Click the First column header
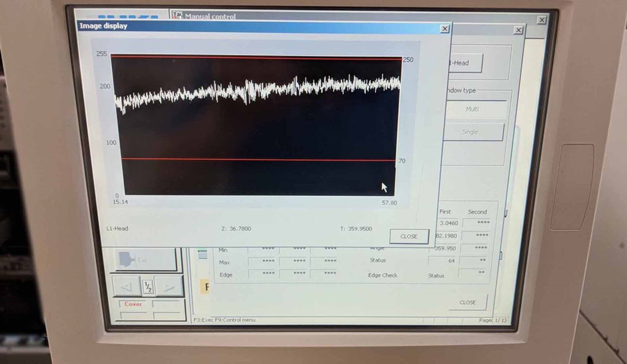The width and height of the screenshot is (627, 364). (x=445, y=212)
